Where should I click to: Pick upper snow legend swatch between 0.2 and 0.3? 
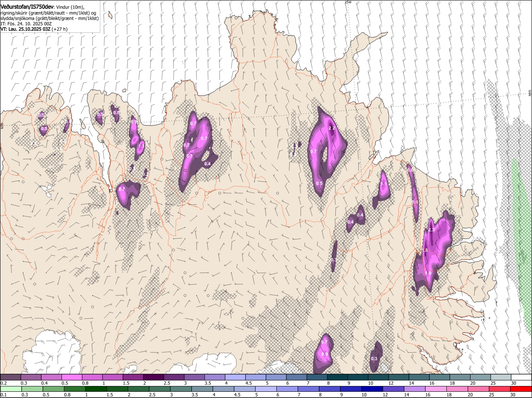pyautogui.click(x=10, y=377)
